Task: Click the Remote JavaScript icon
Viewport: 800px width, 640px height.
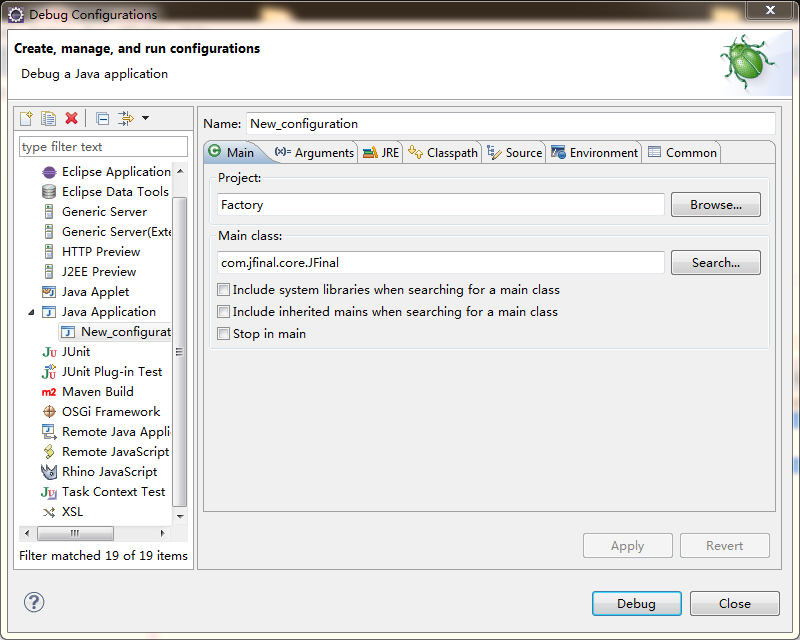Action: 49,452
